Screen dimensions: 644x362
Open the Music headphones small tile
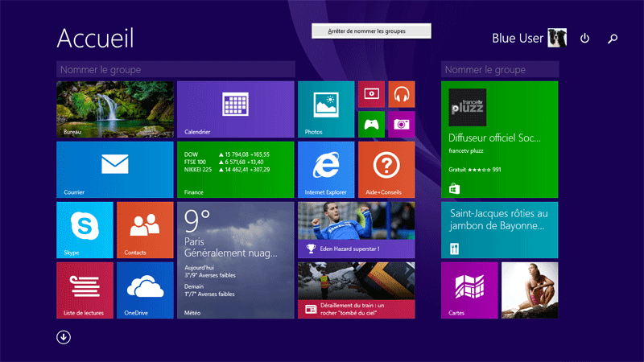(401, 94)
